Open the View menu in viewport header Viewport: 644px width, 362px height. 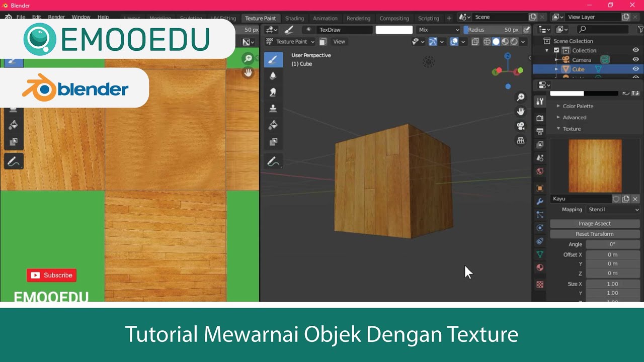tap(339, 42)
